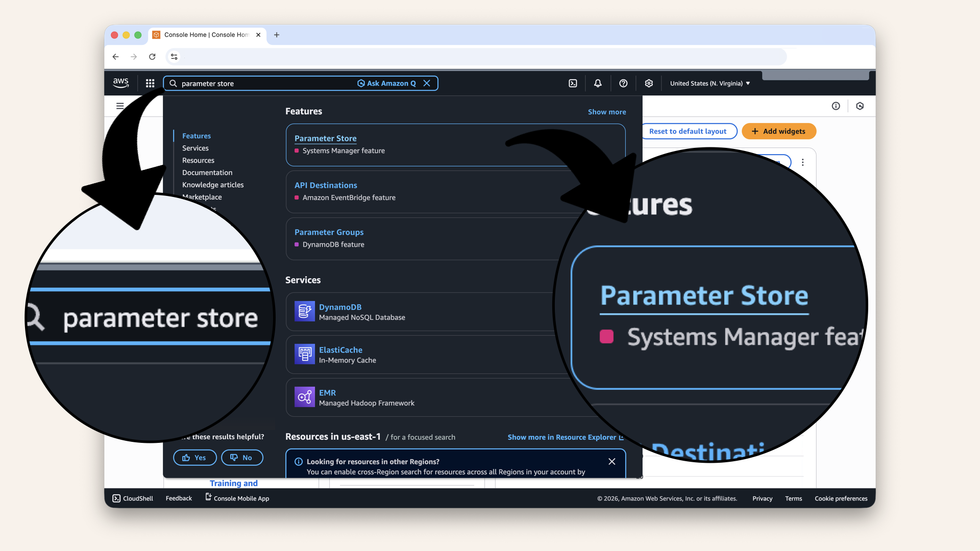Open the account settings gear icon
The image size is (980, 551).
tap(648, 83)
